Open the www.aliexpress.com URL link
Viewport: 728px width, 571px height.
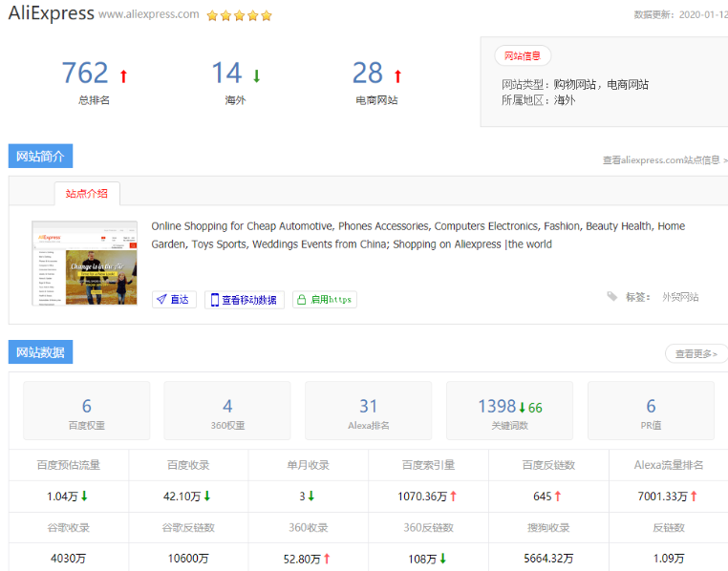tap(149, 15)
